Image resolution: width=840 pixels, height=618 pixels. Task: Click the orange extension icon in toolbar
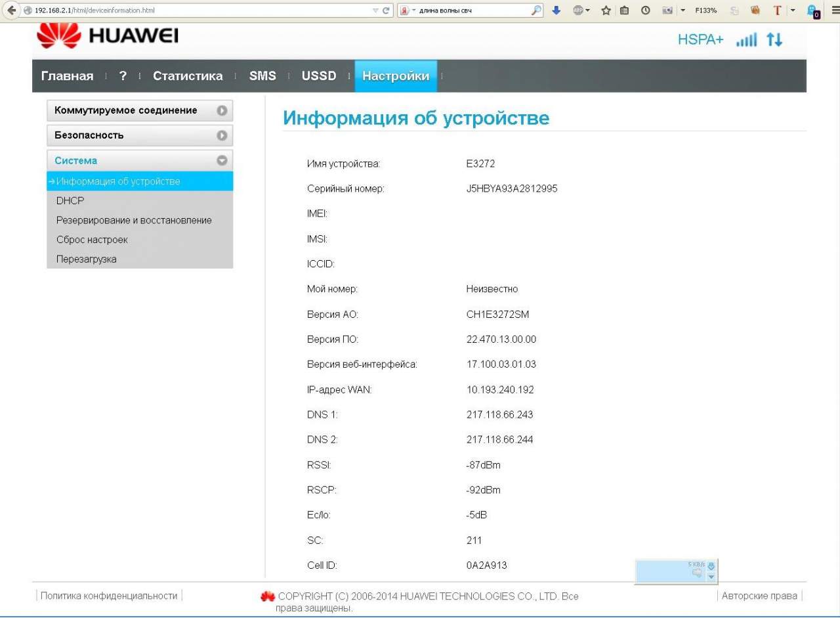[755, 11]
